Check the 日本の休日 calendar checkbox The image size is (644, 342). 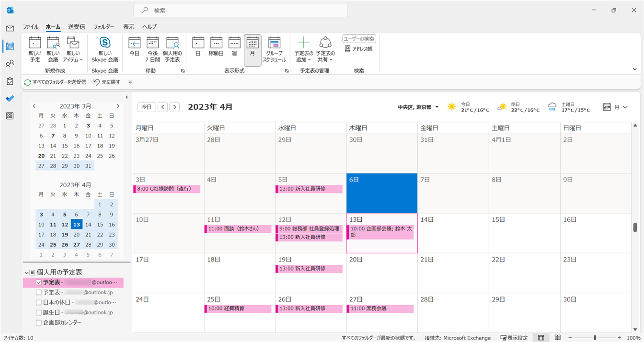[39, 303]
